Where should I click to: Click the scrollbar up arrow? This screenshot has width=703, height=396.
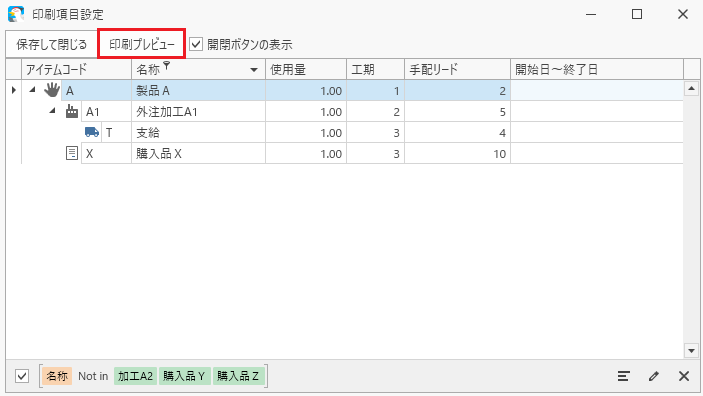(691, 88)
